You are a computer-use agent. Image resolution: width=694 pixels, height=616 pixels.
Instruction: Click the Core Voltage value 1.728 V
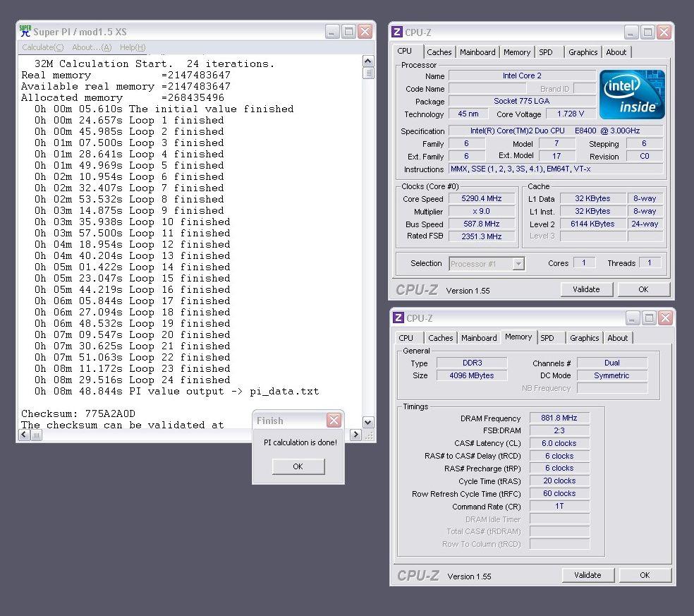571,114
